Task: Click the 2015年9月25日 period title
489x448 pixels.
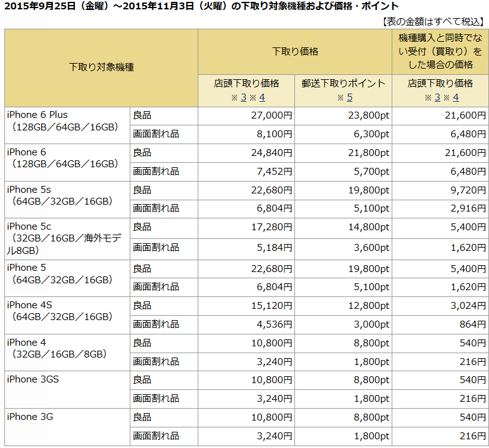Action: (201, 6)
